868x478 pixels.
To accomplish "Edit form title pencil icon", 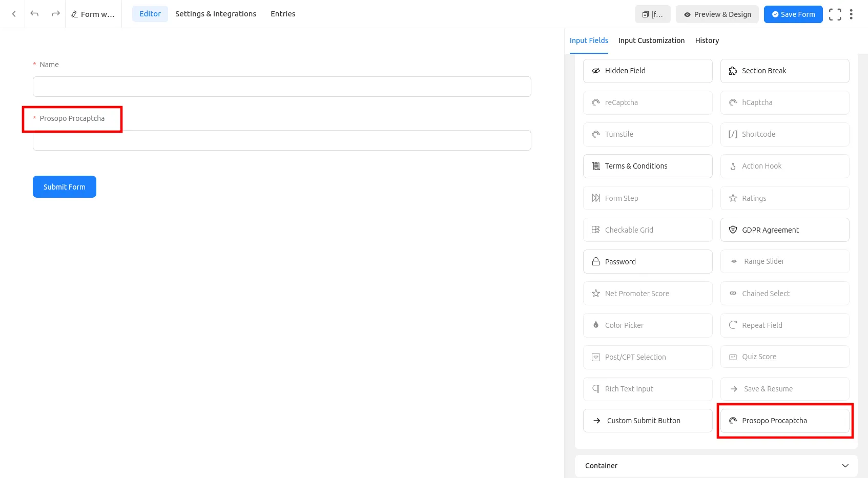I will click(x=75, y=14).
